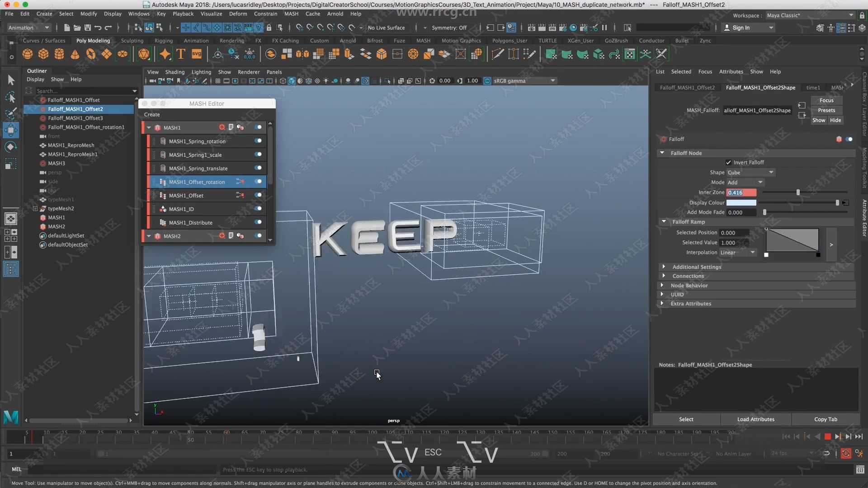The width and height of the screenshot is (868, 488).
Task: Click the Animation menu in menu bar
Action: pos(196,40)
